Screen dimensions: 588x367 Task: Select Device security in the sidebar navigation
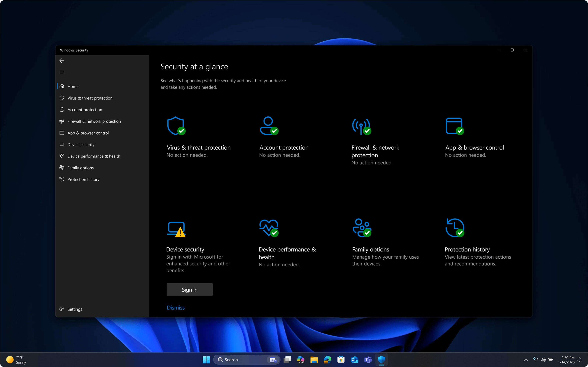coord(81,144)
